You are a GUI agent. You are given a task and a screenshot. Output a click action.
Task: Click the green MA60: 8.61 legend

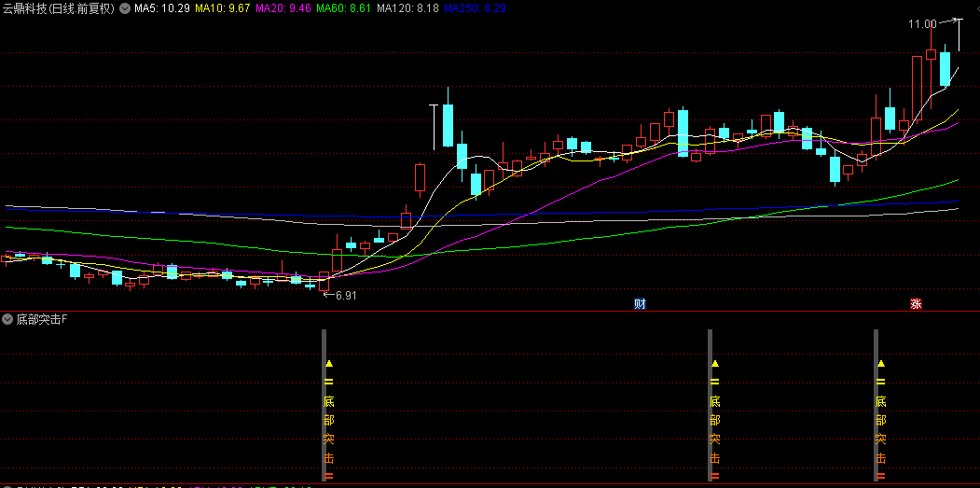[x=344, y=8]
